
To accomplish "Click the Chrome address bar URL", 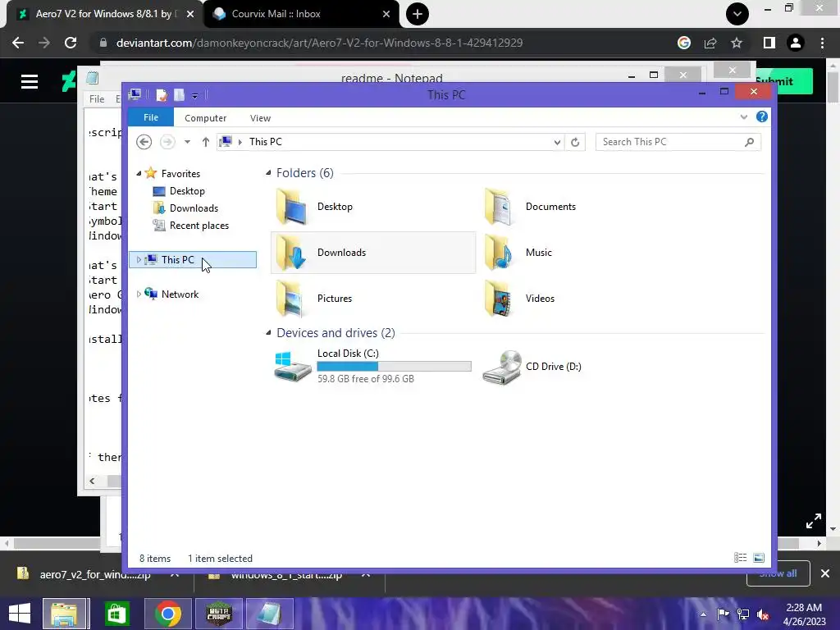I will pos(319,43).
